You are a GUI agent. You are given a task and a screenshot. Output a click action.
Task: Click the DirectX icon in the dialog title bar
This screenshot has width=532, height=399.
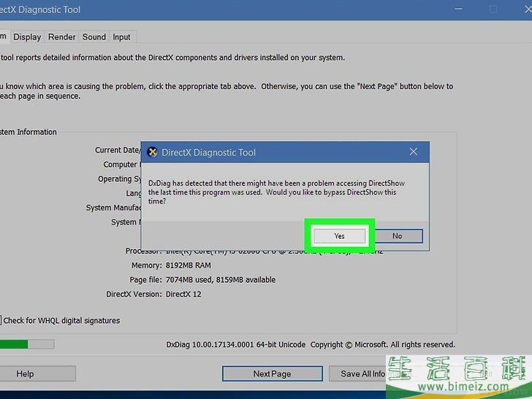[x=152, y=153]
